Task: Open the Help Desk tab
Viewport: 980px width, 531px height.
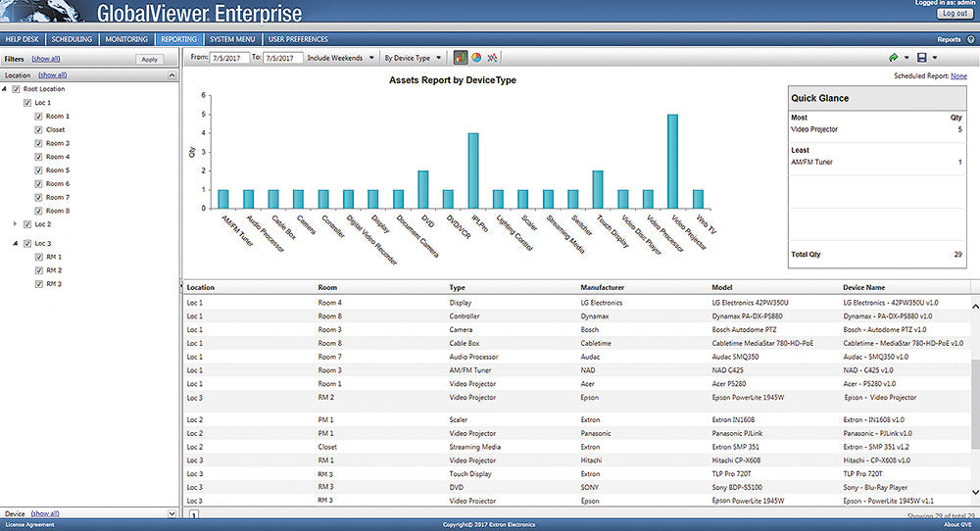Action: point(22,39)
